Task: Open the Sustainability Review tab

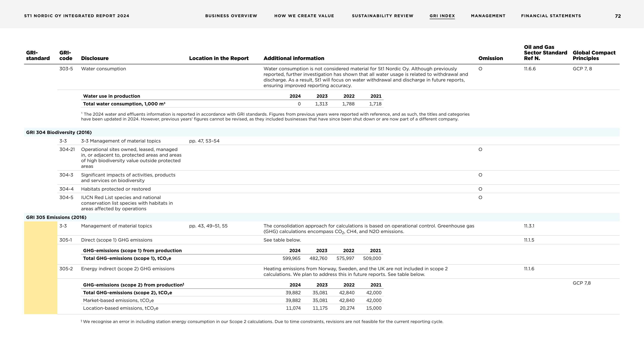Action: coord(382,16)
